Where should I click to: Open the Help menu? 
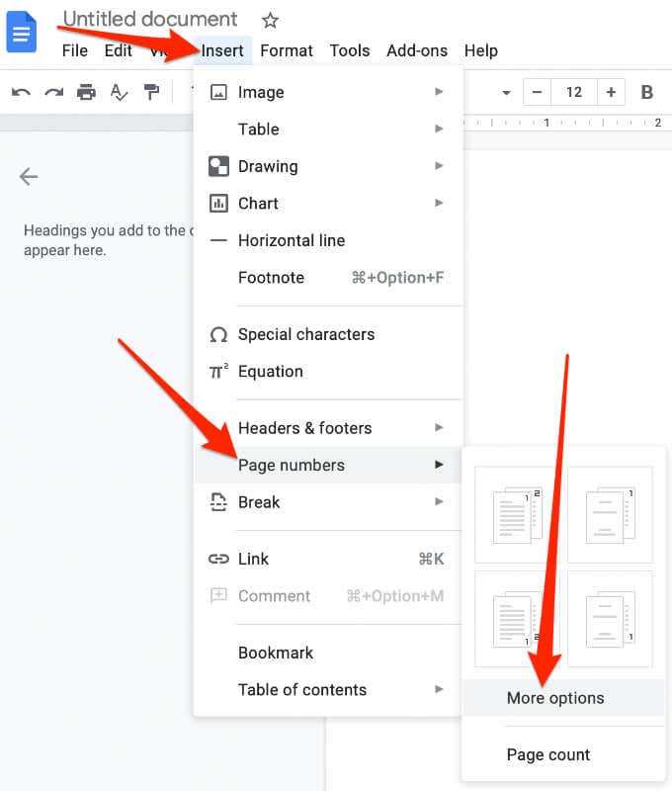481,50
